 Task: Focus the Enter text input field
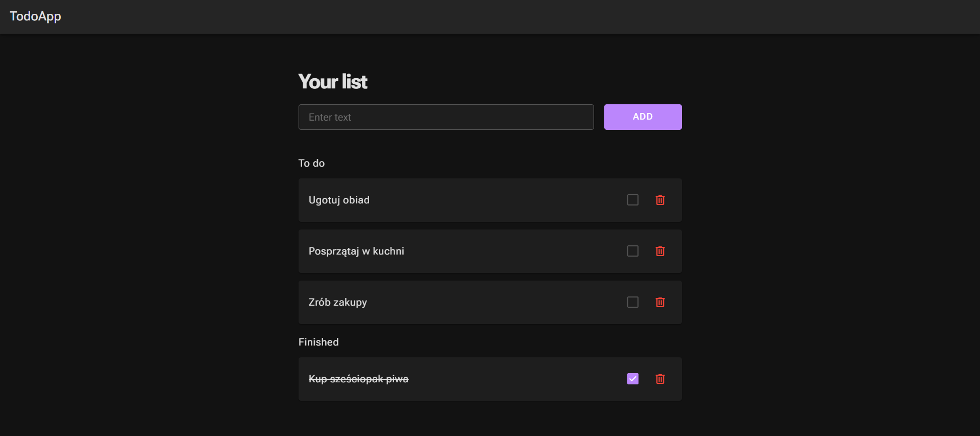point(446,117)
